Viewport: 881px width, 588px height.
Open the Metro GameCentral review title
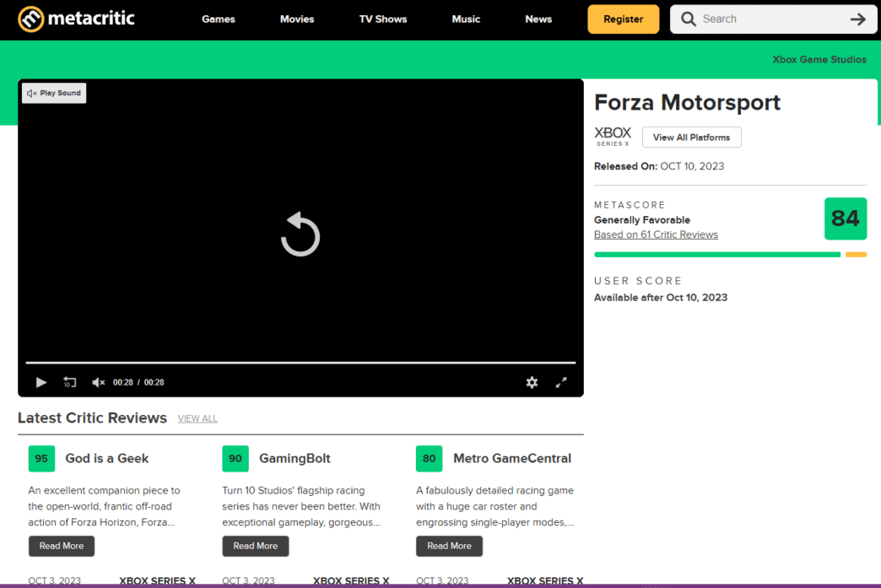coord(512,458)
